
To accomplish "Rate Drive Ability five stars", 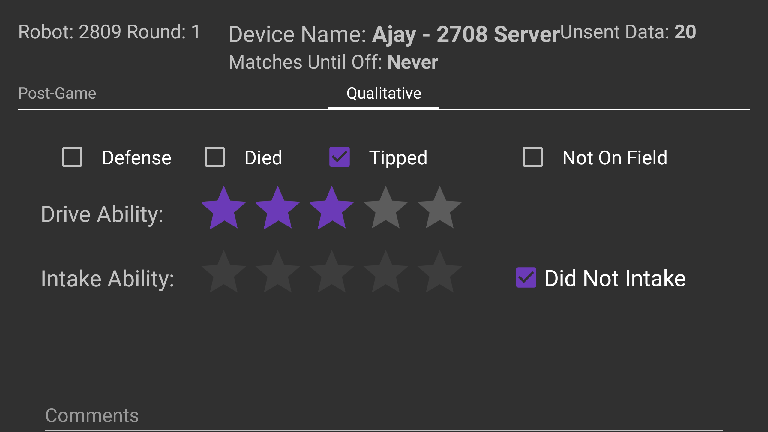I will [439, 211].
